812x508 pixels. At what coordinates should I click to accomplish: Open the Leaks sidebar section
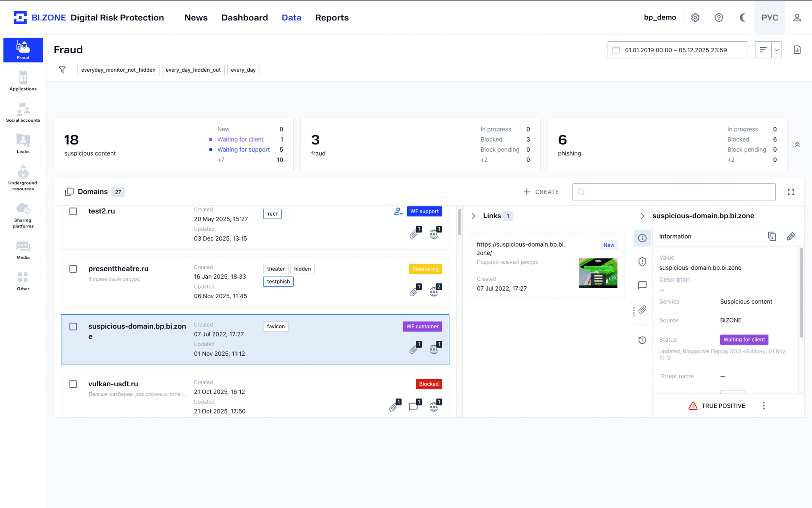(x=23, y=143)
